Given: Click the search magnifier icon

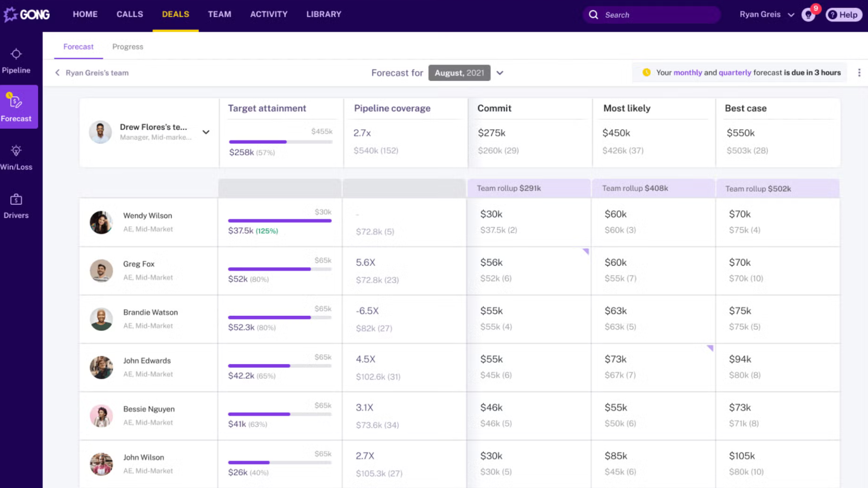Looking at the screenshot, I should [593, 15].
